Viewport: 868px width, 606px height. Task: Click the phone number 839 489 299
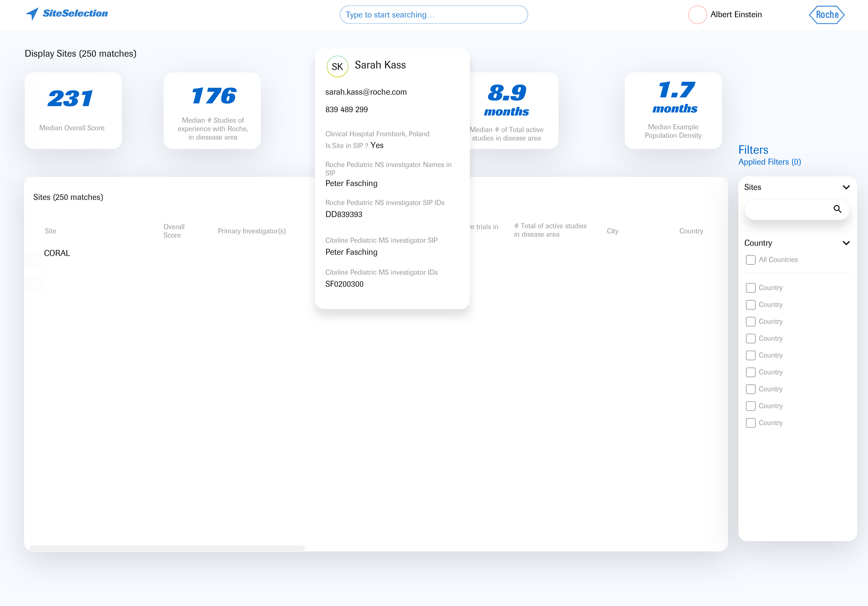click(346, 110)
